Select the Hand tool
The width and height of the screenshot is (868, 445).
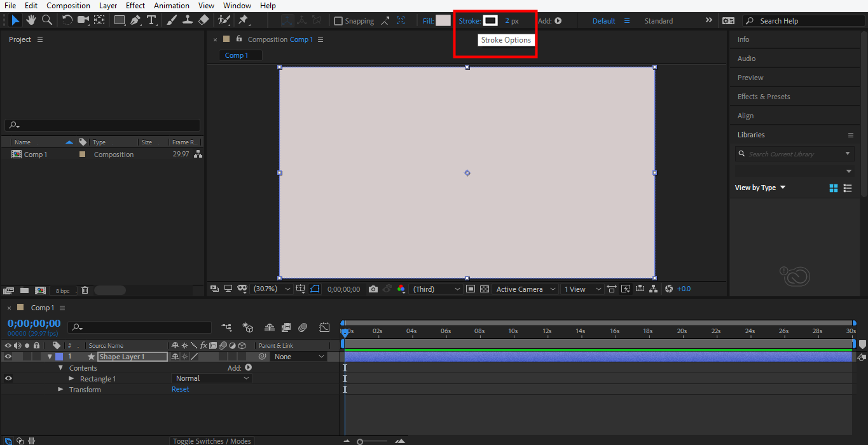(31, 20)
